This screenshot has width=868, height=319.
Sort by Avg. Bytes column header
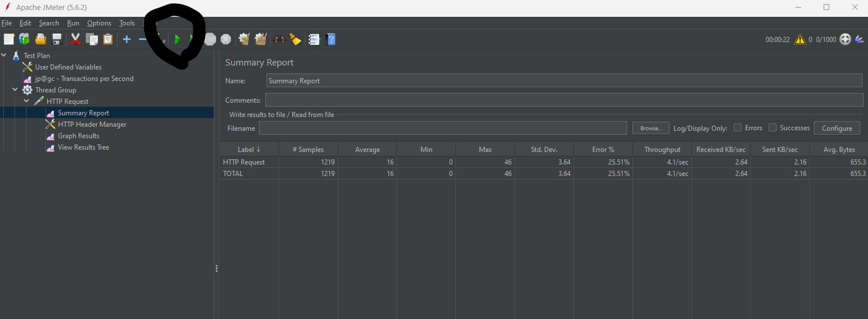[x=839, y=149]
